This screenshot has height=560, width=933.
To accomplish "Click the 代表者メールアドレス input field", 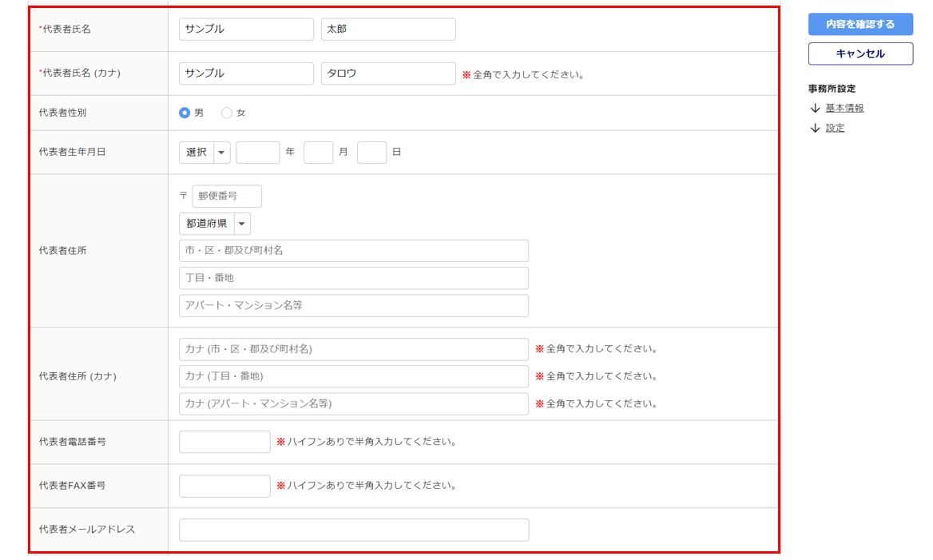I will [353, 530].
